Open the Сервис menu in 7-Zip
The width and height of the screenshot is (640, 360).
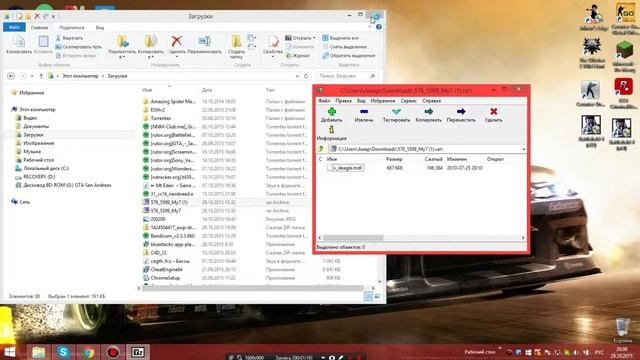[408, 100]
